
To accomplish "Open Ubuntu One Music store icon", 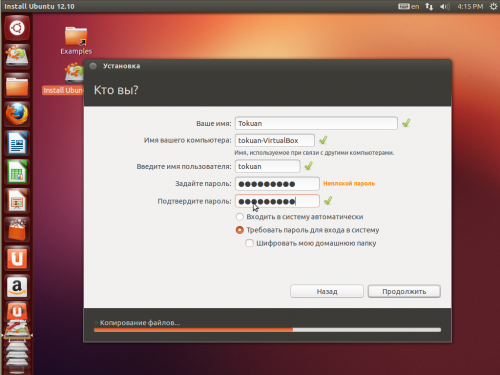I will 17,311.
